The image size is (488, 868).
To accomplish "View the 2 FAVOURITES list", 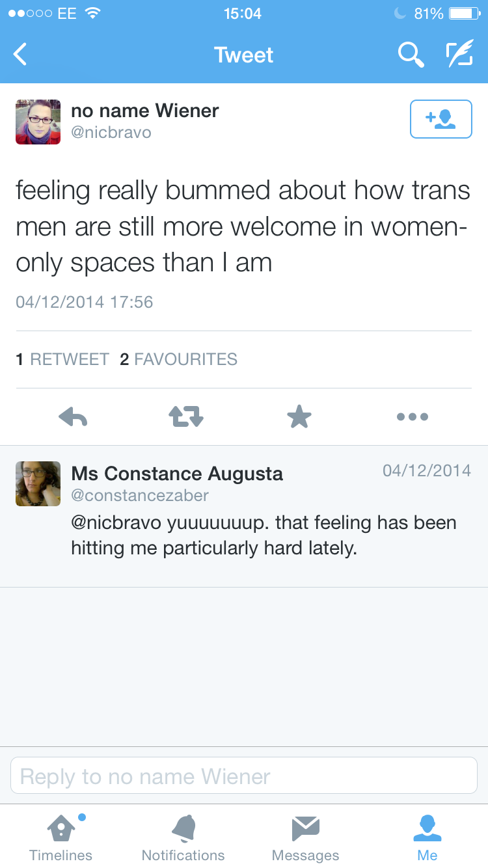I will click(179, 359).
